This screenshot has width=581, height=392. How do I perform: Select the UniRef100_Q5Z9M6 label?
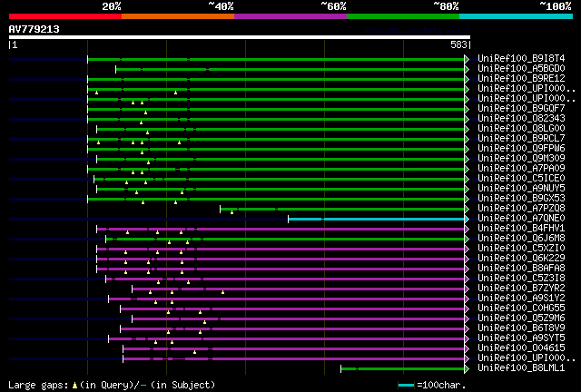pos(521,318)
